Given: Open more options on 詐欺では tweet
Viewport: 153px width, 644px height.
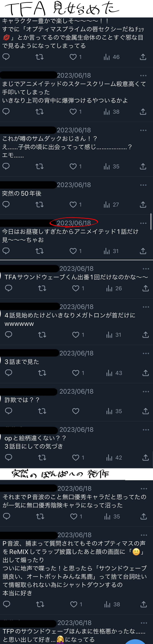Looking at the screenshot, I should [146, 391].
